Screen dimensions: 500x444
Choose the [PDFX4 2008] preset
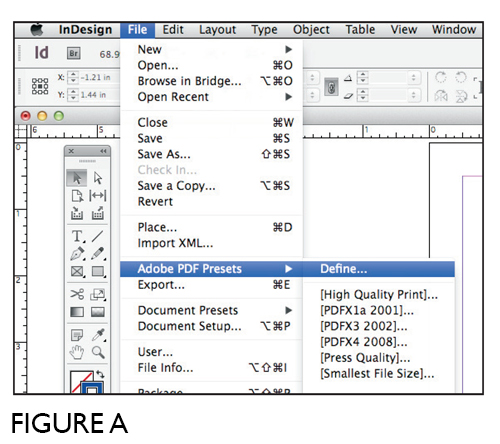(x=379, y=342)
